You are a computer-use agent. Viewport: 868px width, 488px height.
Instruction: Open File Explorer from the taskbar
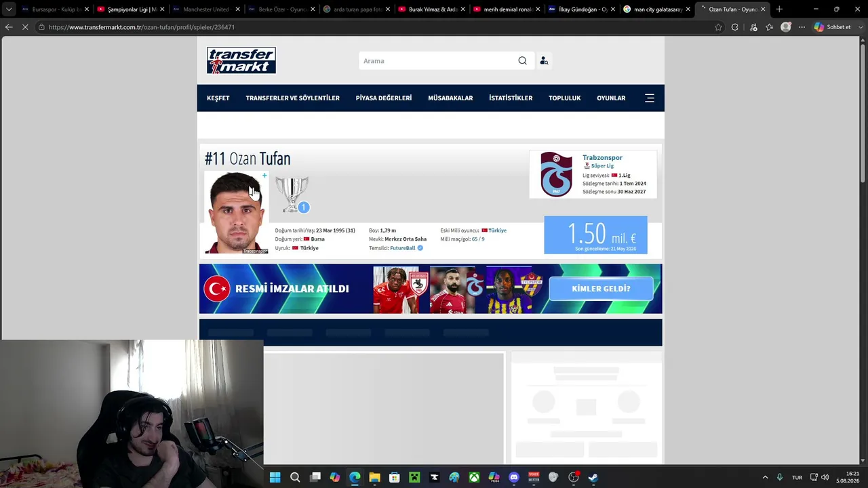374,477
